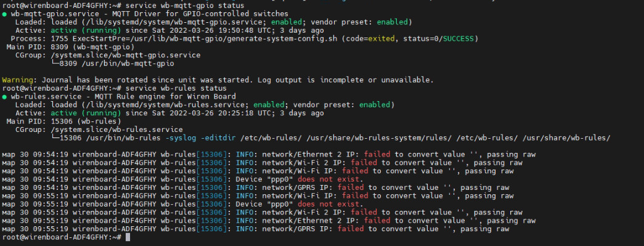Click the typed command service wb-mqtt-gpio status

click(x=185, y=6)
